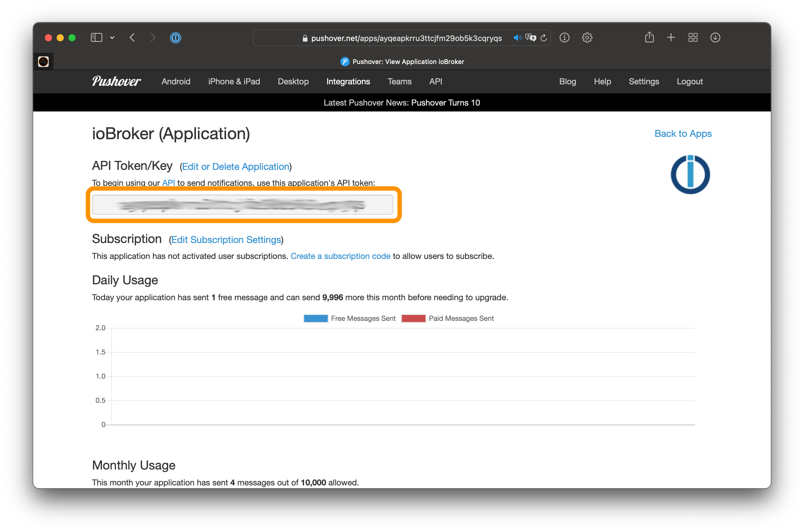Click the blurred API token field
The height and width of the screenshot is (532, 804).
(x=242, y=205)
